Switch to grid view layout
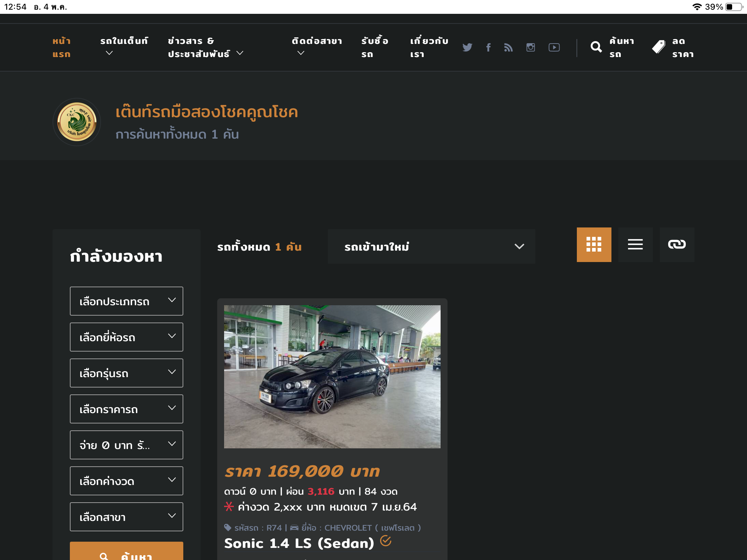This screenshot has width=747, height=560. (594, 245)
